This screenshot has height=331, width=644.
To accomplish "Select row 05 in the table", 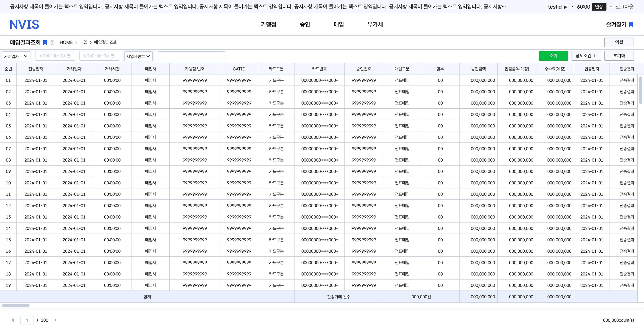I will point(319,126).
